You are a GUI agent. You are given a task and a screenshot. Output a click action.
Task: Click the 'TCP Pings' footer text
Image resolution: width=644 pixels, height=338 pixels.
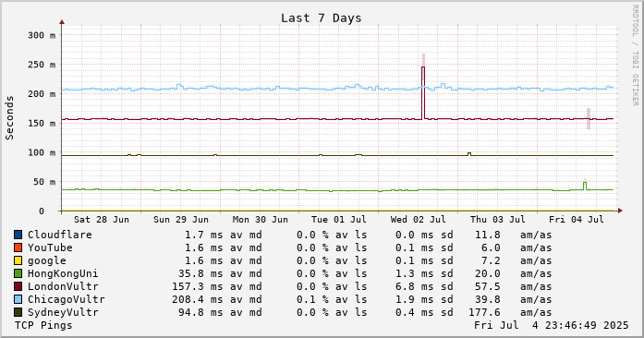pos(43,325)
